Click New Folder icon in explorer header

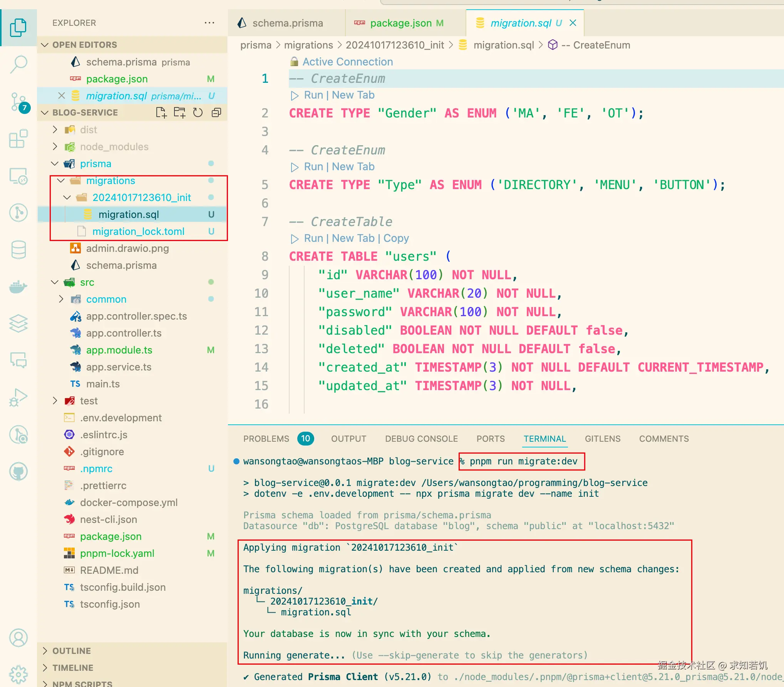click(x=179, y=112)
